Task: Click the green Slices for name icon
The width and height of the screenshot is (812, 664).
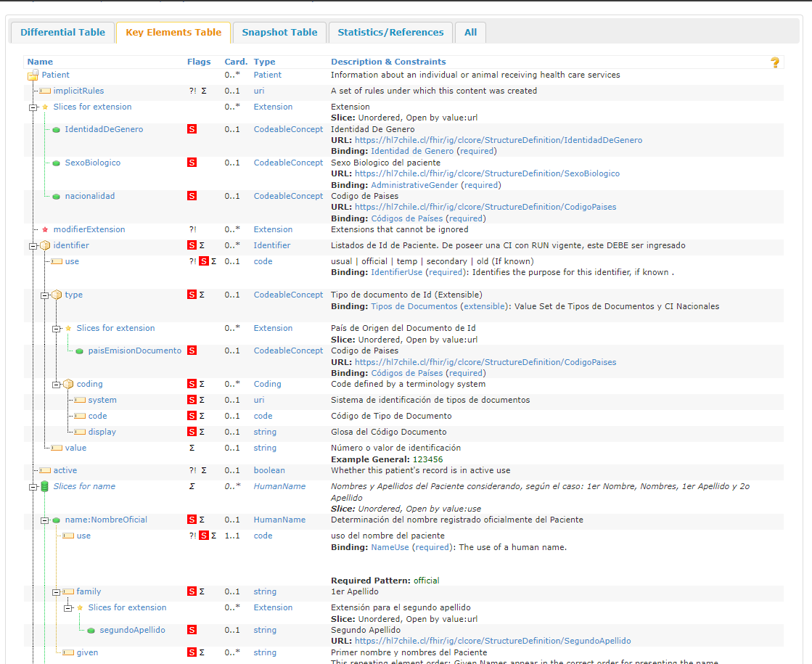Action: pos(44,487)
